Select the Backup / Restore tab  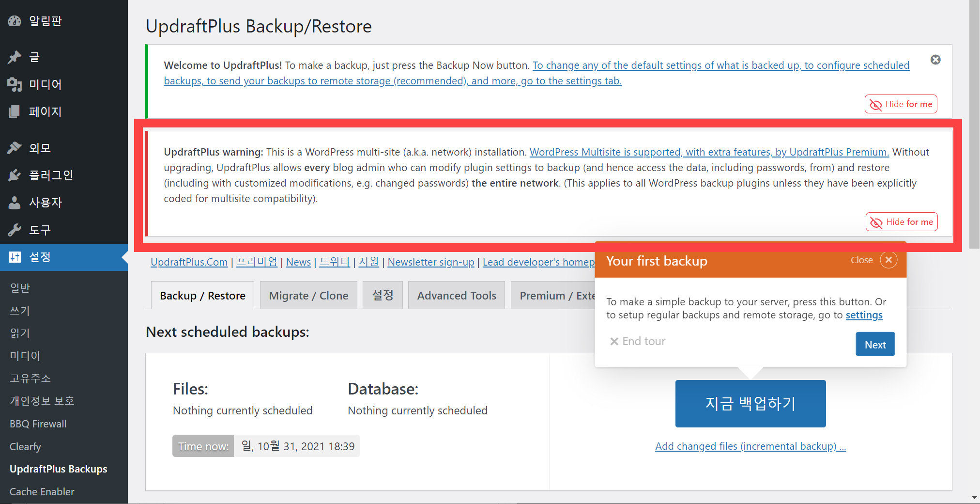pos(202,295)
